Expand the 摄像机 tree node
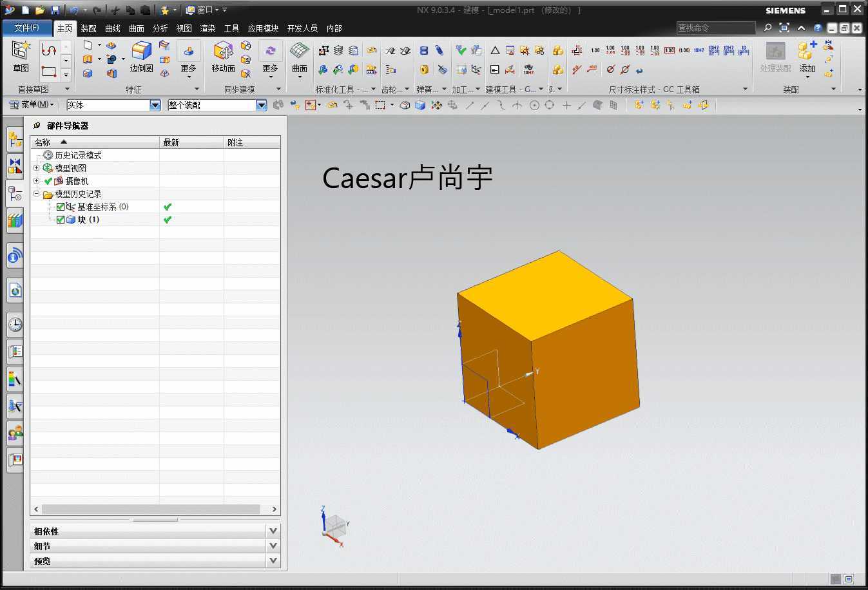Screen dimensions: 868x590 click(x=37, y=181)
